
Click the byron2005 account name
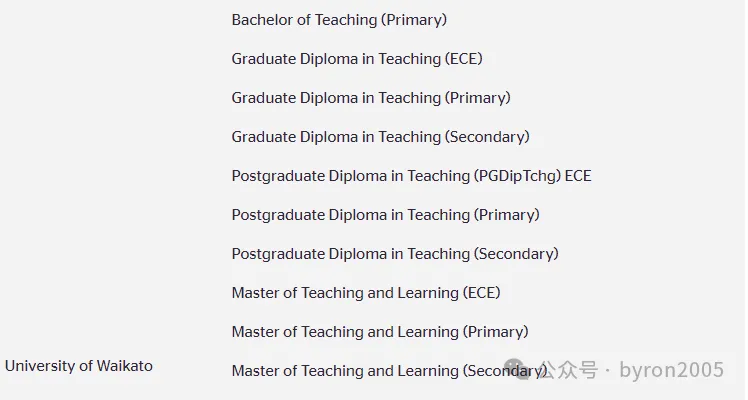(671, 371)
